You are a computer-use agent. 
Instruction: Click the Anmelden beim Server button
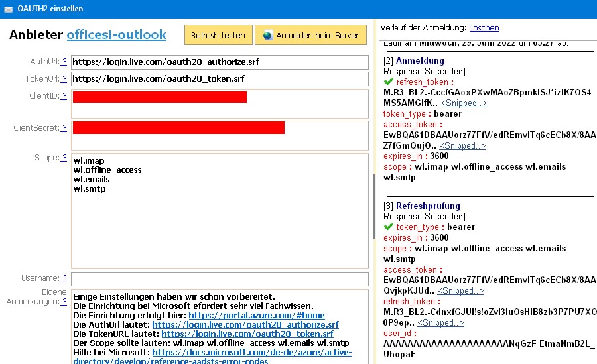(x=310, y=35)
